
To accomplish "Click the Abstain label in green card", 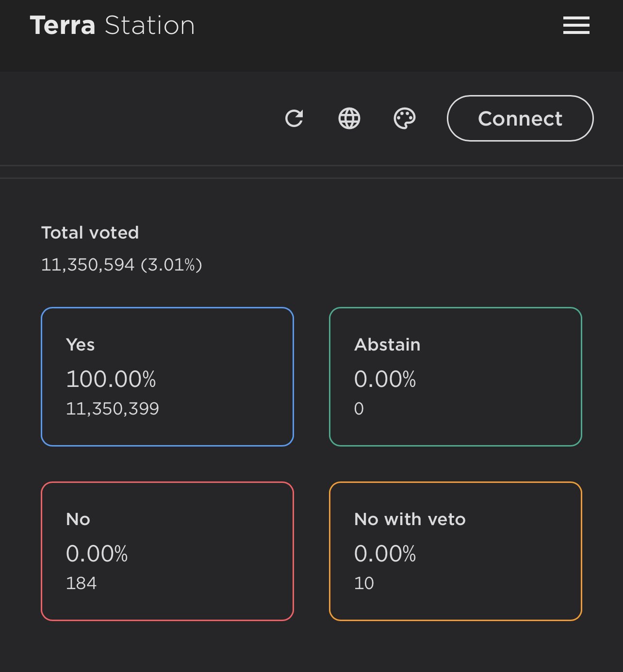I will point(387,345).
